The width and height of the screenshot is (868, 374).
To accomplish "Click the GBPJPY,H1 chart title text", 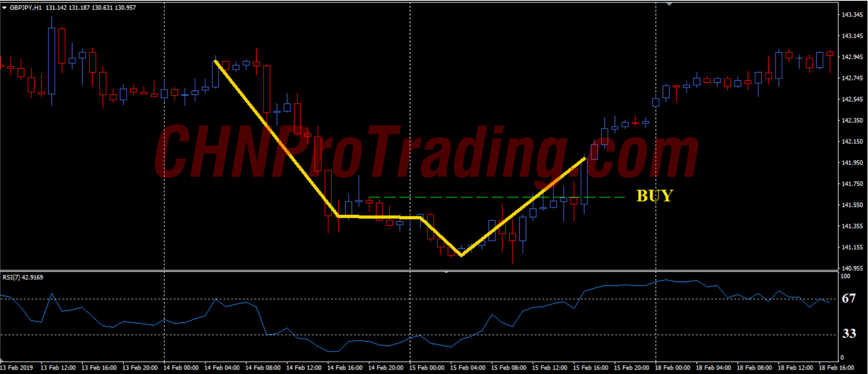I will pos(25,8).
